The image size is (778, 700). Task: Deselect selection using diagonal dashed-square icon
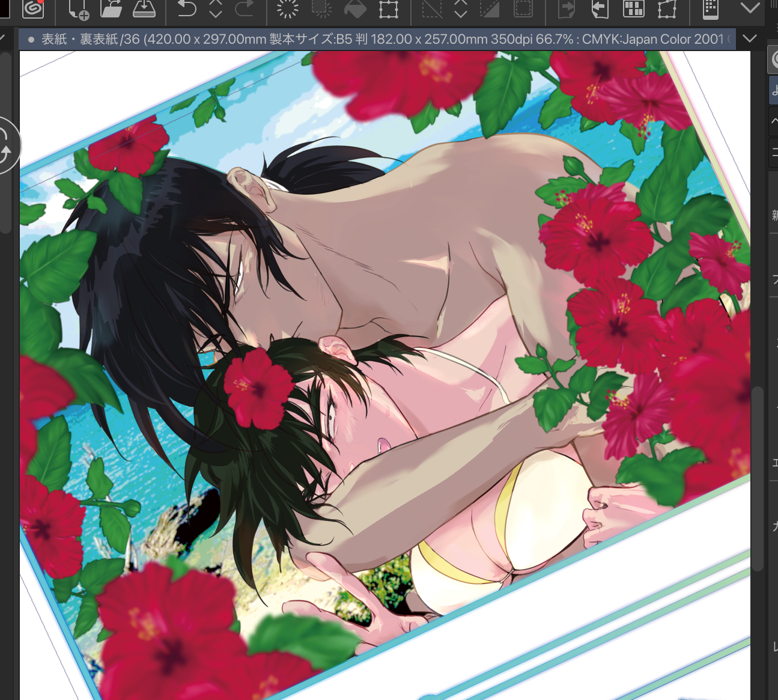[432, 8]
